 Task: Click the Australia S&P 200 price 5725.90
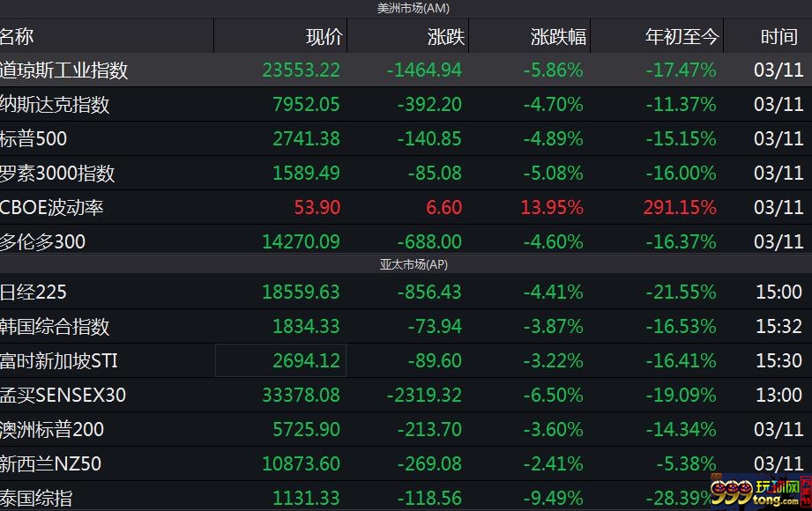(306, 429)
